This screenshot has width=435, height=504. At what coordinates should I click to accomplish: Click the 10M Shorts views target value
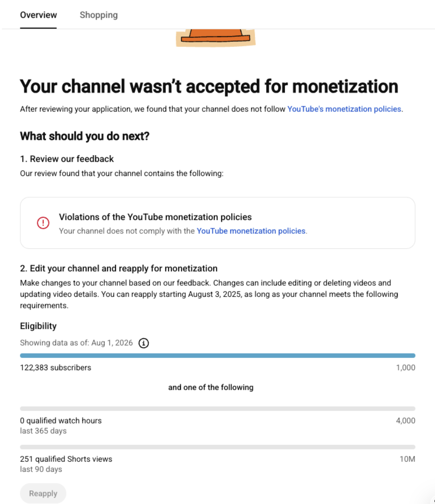point(407,459)
